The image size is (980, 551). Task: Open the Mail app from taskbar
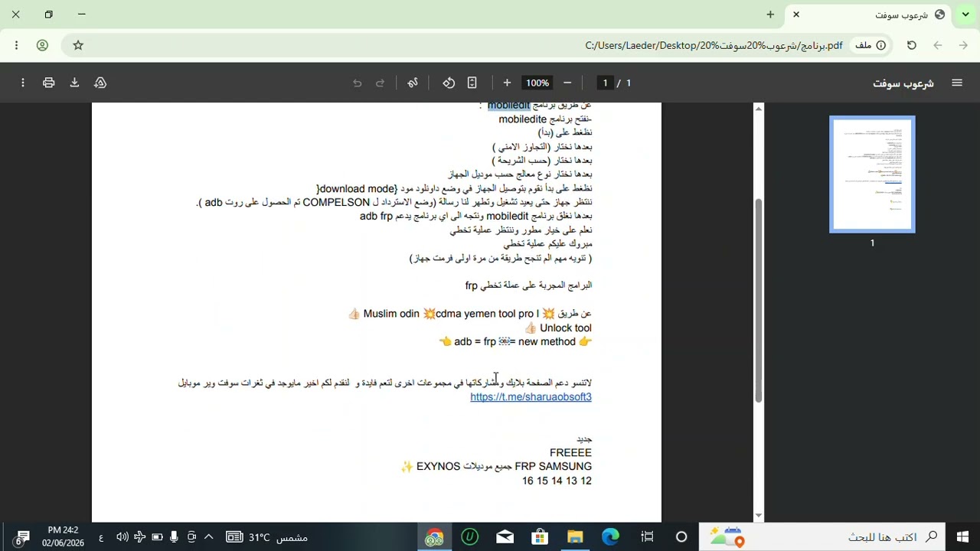(505, 537)
